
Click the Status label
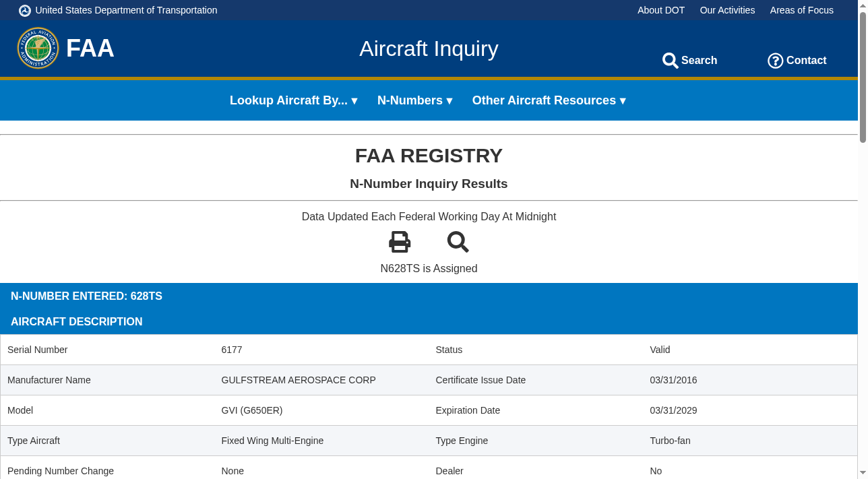(x=449, y=350)
